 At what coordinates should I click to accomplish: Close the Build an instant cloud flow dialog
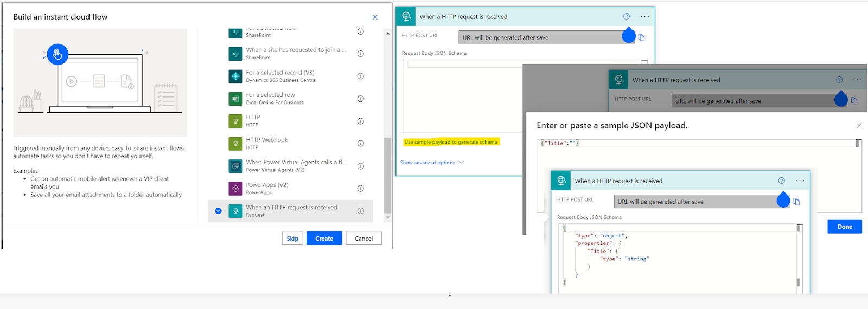pyautogui.click(x=375, y=17)
